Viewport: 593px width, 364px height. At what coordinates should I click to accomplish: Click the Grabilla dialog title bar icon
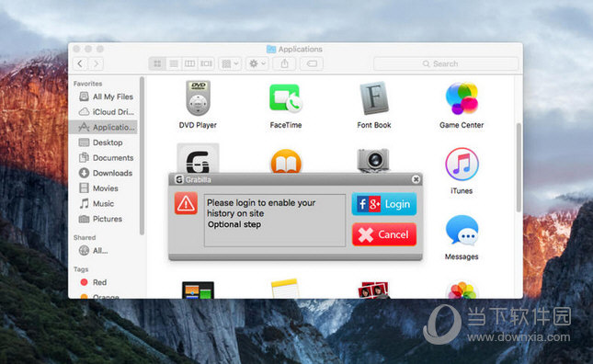pos(179,179)
